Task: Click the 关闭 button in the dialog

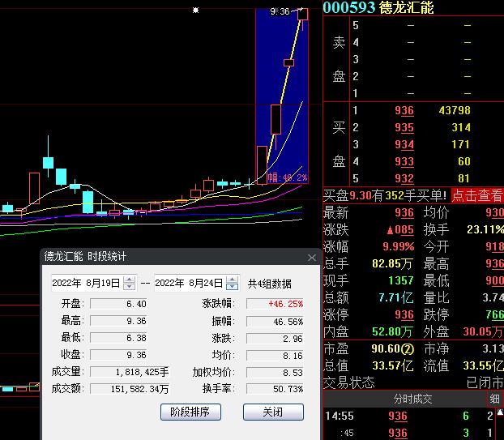Action: pos(273,412)
